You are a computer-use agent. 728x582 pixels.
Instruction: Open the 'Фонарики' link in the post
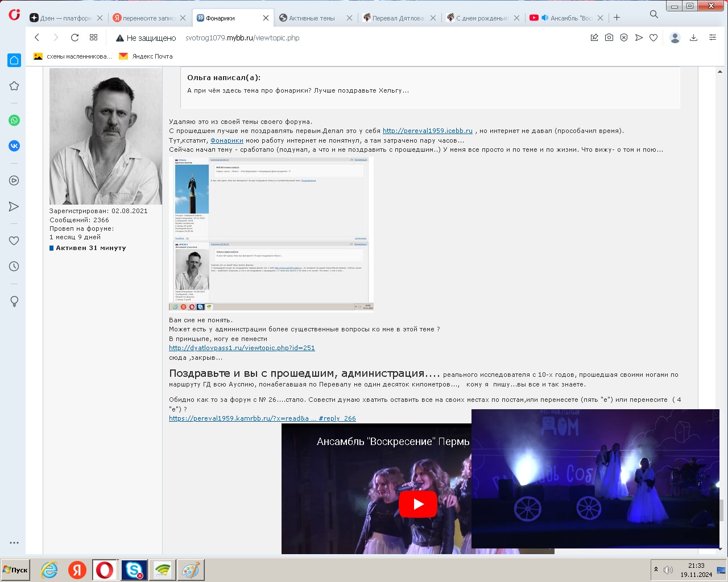click(227, 140)
